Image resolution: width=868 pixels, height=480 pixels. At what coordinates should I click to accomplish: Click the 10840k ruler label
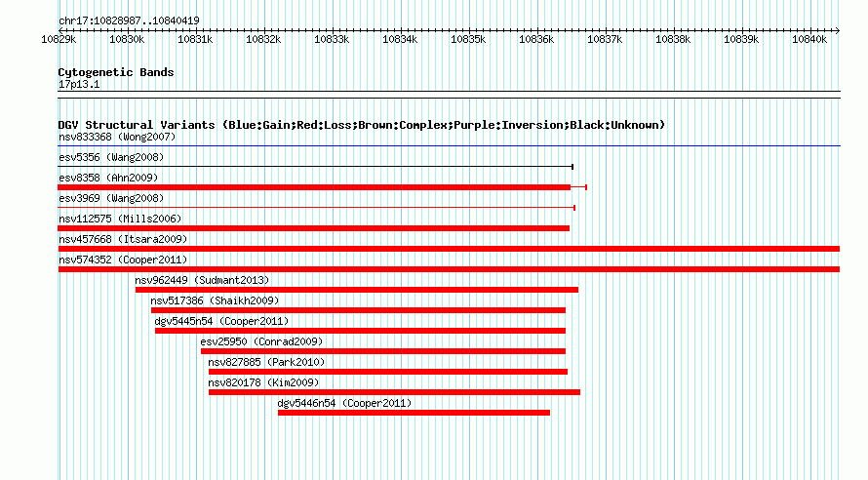809,39
